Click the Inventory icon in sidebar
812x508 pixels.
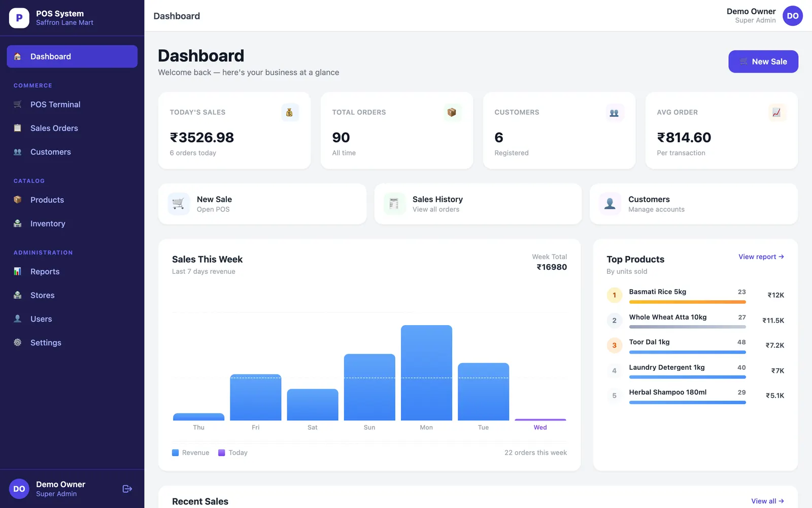pos(17,224)
